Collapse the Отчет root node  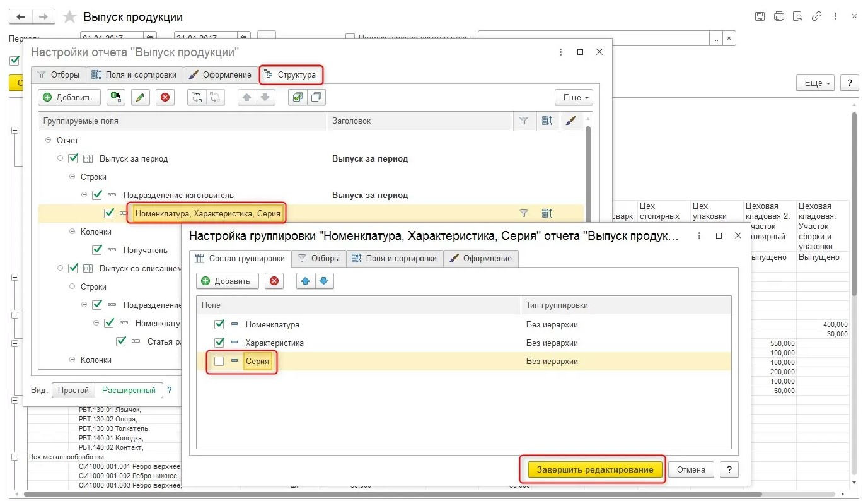click(x=49, y=140)
